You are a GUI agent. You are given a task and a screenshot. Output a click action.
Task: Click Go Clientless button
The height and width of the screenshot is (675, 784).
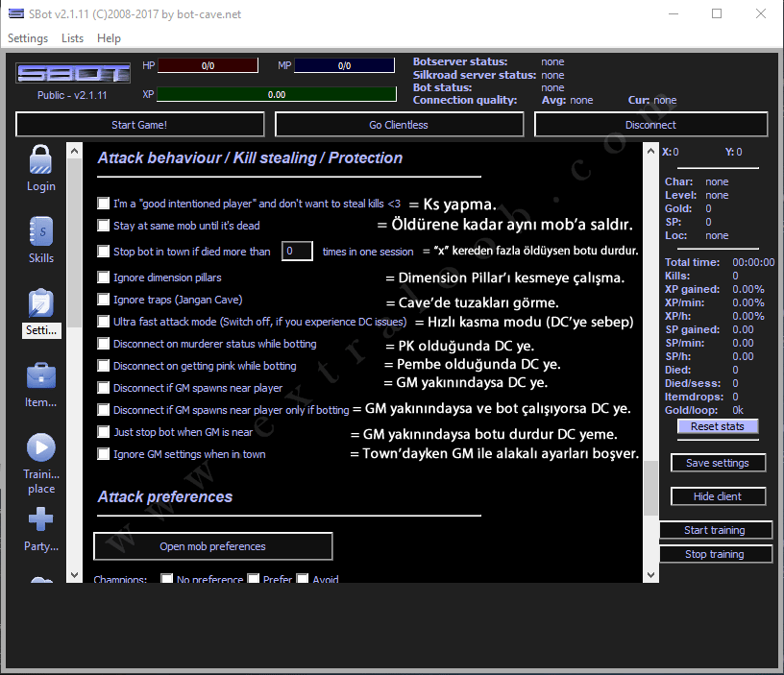click(x=399, y=125)
